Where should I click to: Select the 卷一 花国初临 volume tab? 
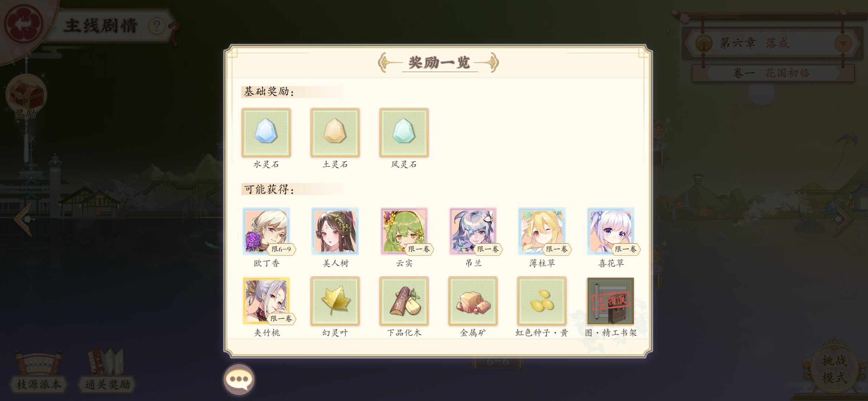[x=773, y=73]
